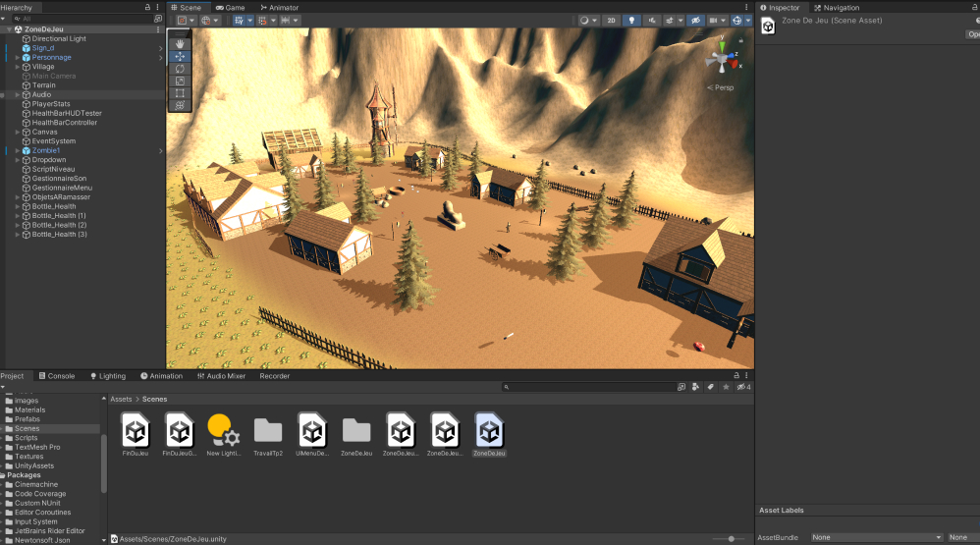This screenshot has width=980, height=545.
Task: Click the scene orientation gizmo
Action: tap(720, 60)
